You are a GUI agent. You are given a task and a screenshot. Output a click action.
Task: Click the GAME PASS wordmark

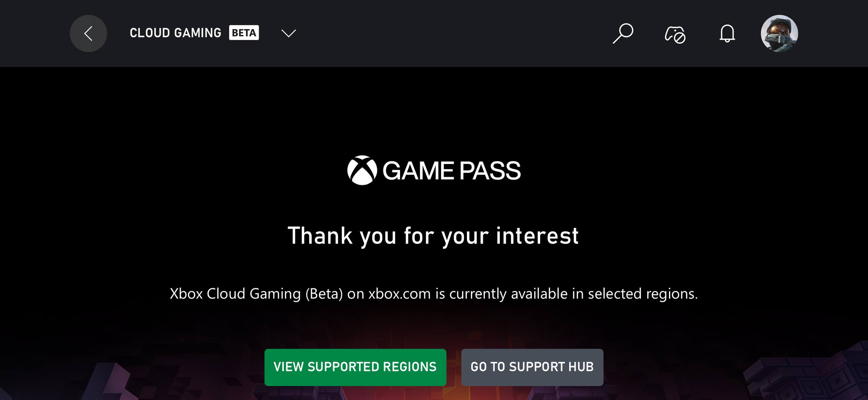pos(451,171)
